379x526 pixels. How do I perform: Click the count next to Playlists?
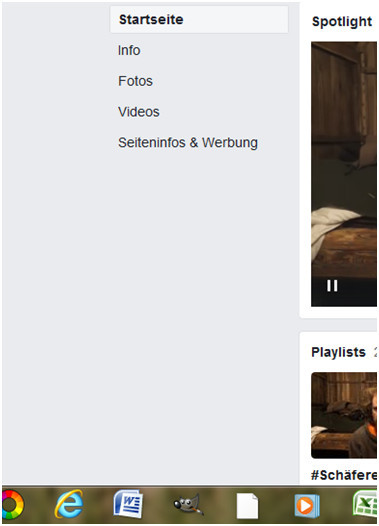375,352
